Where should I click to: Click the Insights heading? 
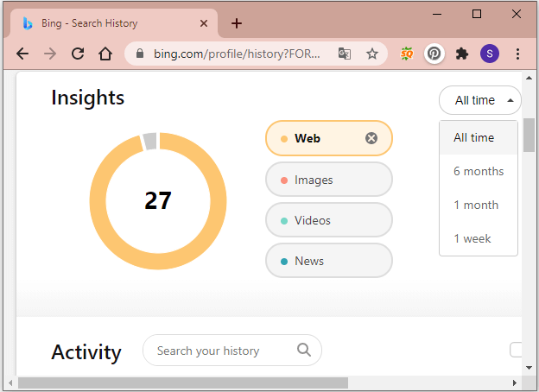(x=87, y=98)
